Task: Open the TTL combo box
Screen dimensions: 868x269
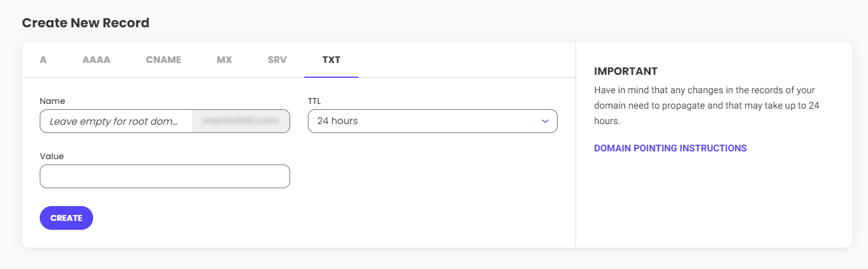Action: [432, 121]
